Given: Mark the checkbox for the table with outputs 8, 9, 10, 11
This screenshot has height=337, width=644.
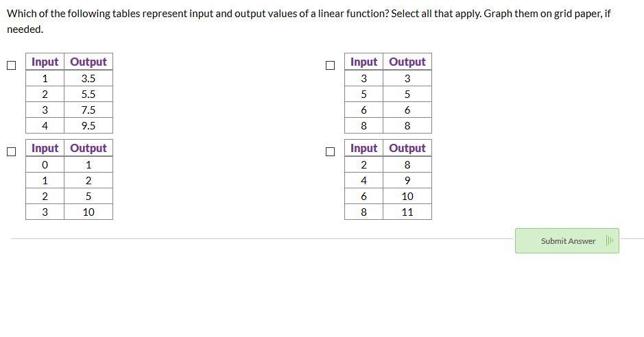Looking at the screenshot, I should click(330, 151).
